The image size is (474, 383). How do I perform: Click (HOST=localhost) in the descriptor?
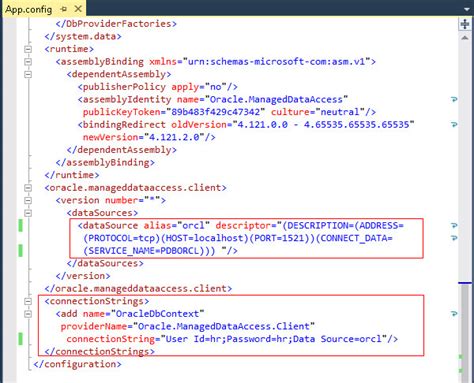point(205,238)
